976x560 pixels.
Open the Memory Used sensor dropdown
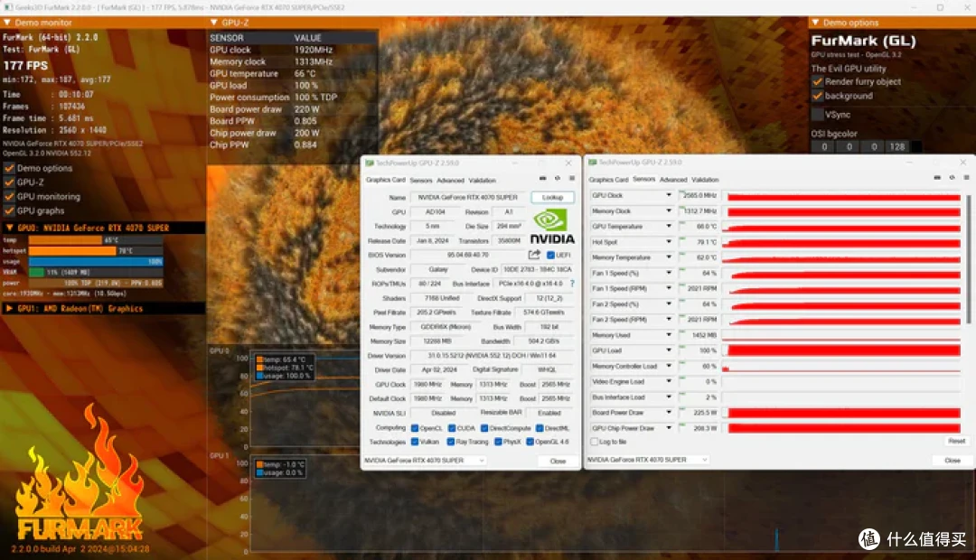[x=669, y=335]
